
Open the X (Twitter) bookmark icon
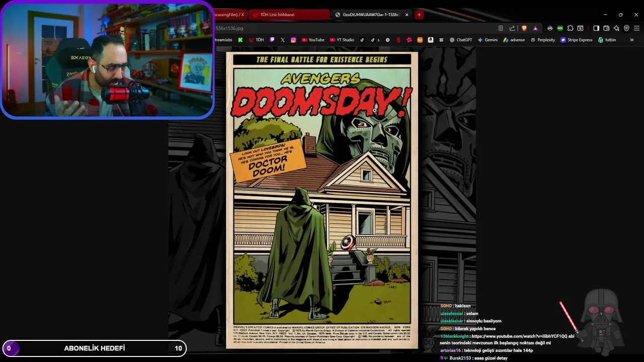(282, 40)
